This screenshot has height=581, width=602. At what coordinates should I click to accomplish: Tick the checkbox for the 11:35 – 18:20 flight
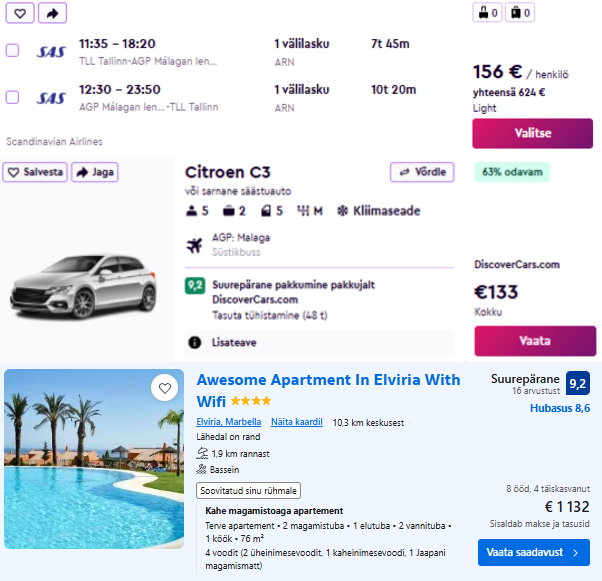[x=12, y=50]
